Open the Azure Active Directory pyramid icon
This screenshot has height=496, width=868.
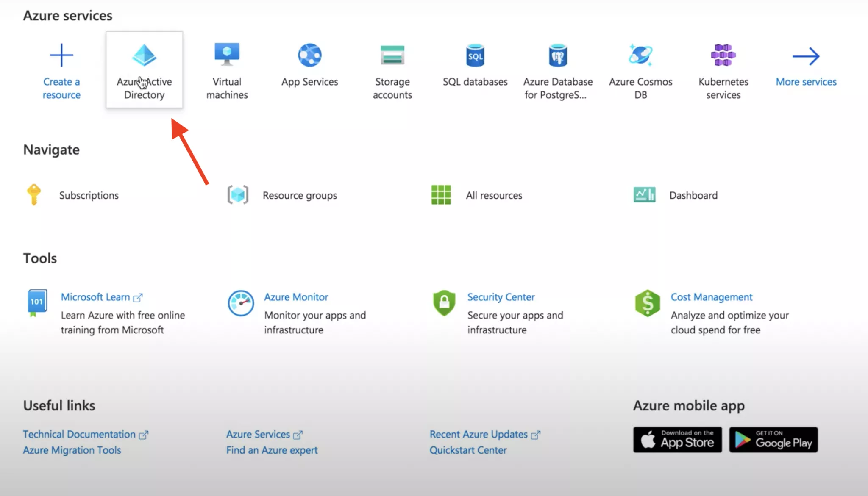coord(144,55)
